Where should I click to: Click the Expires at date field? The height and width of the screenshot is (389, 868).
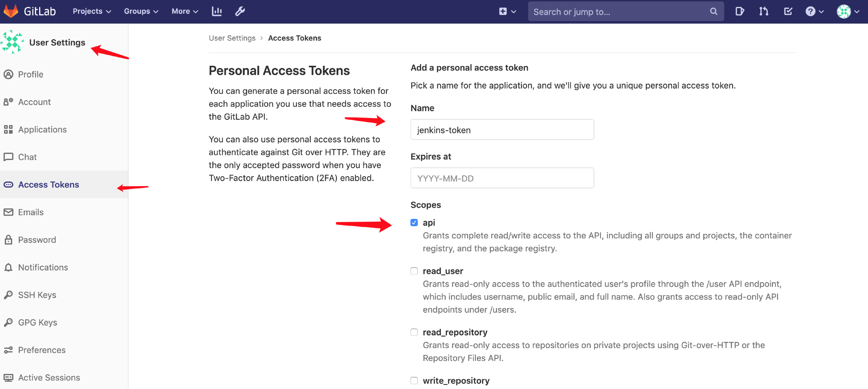point(502,178)
